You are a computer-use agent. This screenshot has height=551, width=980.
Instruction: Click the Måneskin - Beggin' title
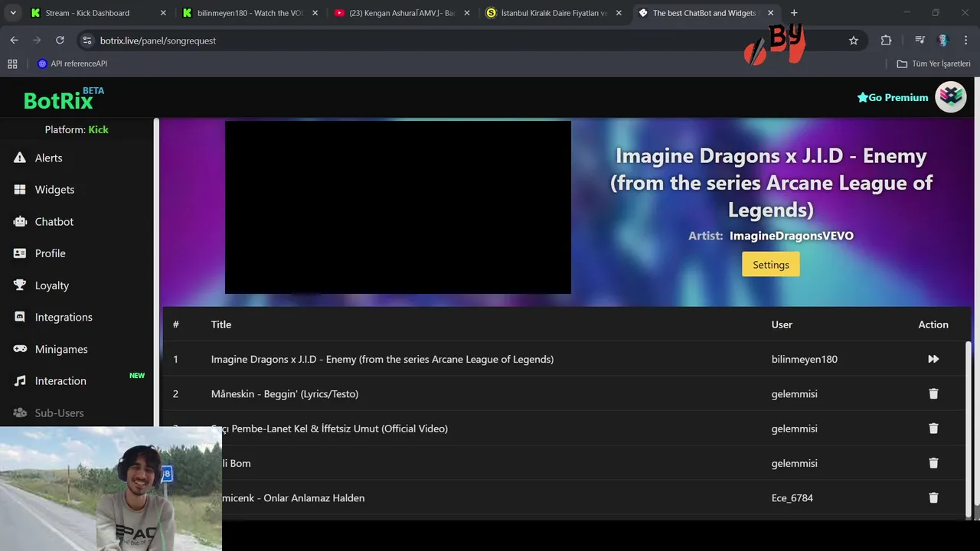point(285,393)
